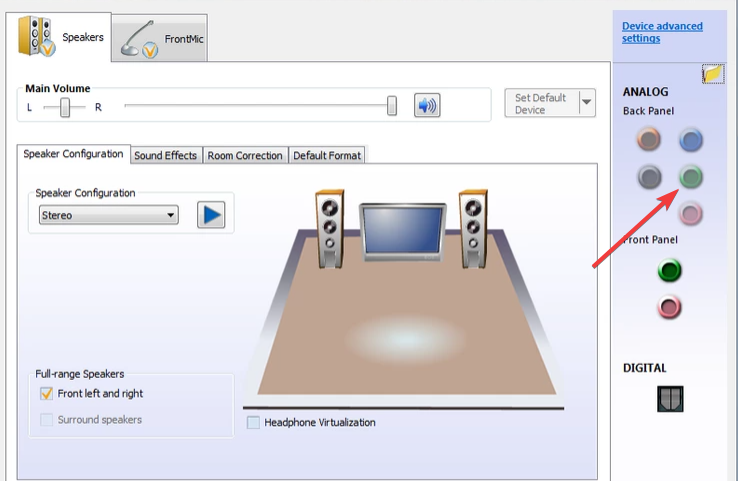Uncheck Front left and right full-range speakers
The width and height of the screenshot is (738, 481).
46,393
